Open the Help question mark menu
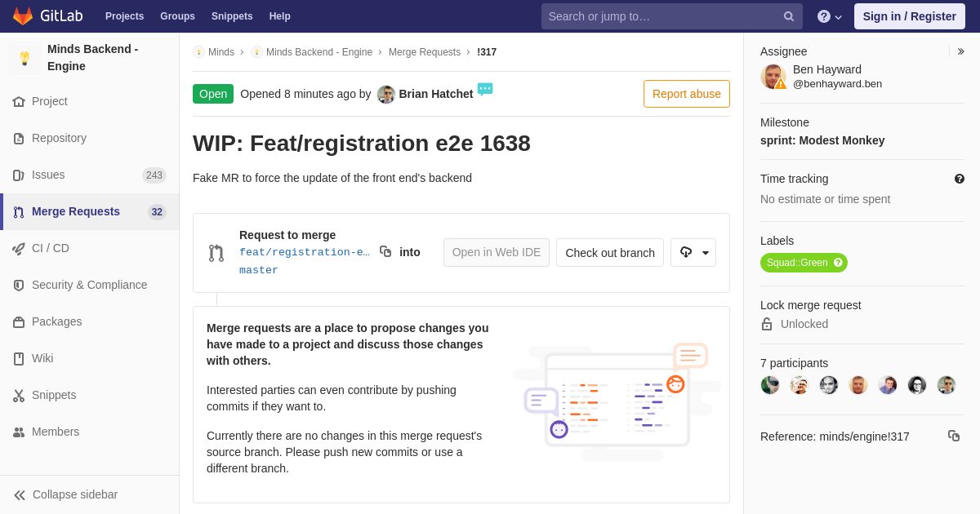This screenshot has height=514, width=980. coord(829,16)
